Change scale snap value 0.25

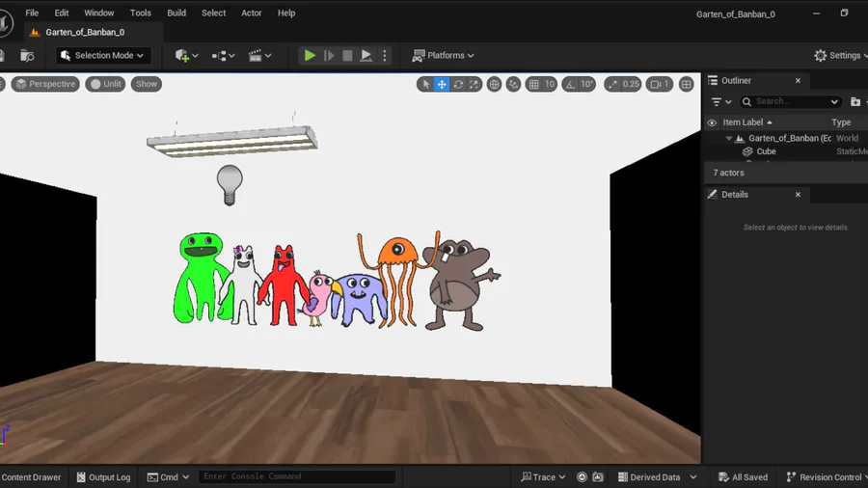point(631,84)
